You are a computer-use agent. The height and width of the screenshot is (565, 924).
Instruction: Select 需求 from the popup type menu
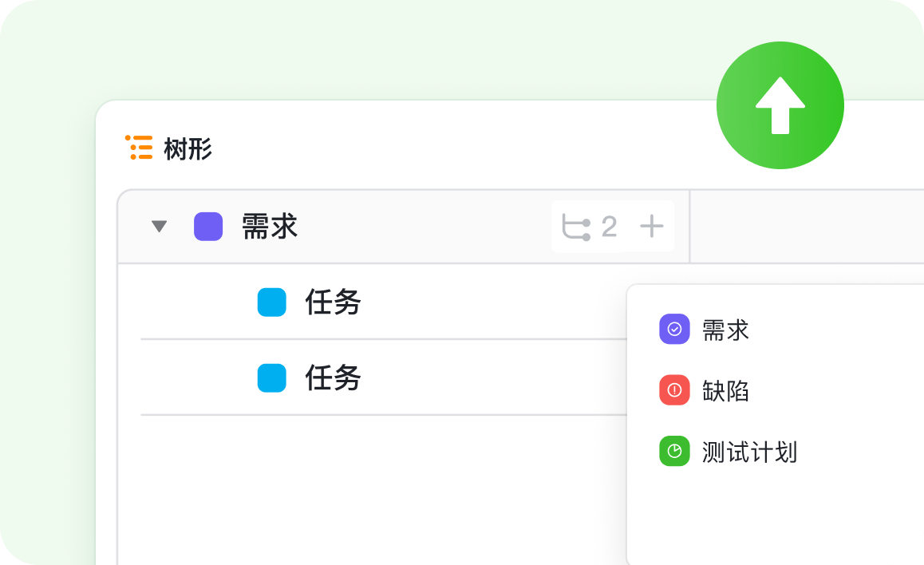click(725, 330)
